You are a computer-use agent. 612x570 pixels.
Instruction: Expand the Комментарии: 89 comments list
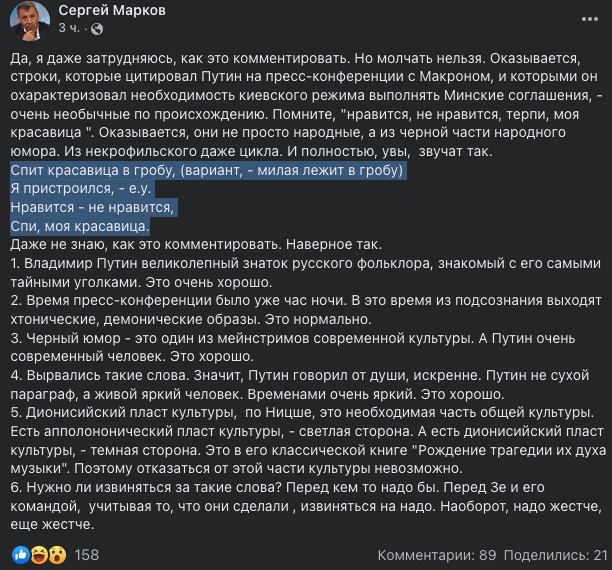(437, 555)
